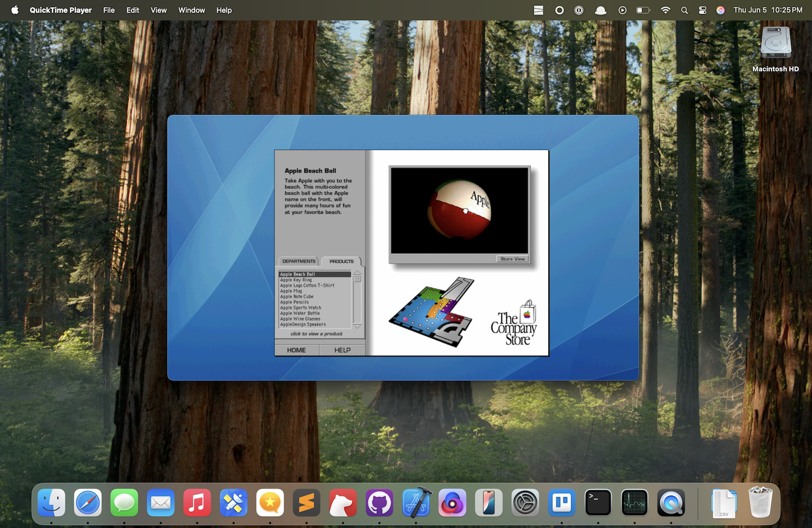Viewport: 812px width, 528px height.
Task: Select AppleDesign Speakers
Action: pos(315,325)
